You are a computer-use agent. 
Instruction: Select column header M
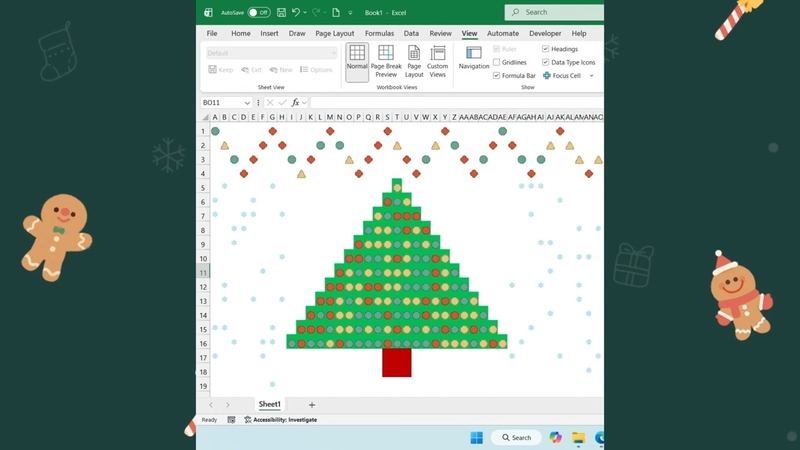click(330, 117)
